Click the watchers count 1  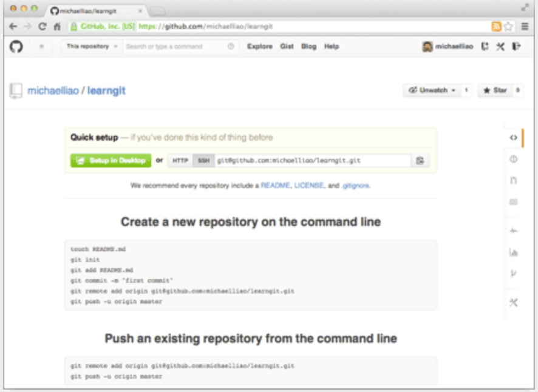[466, 90]
